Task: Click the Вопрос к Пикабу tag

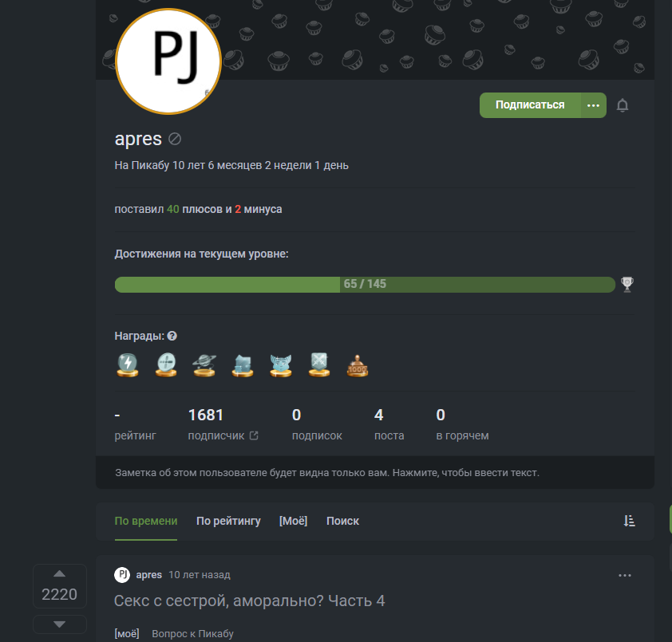Action: tap(192, 634)
